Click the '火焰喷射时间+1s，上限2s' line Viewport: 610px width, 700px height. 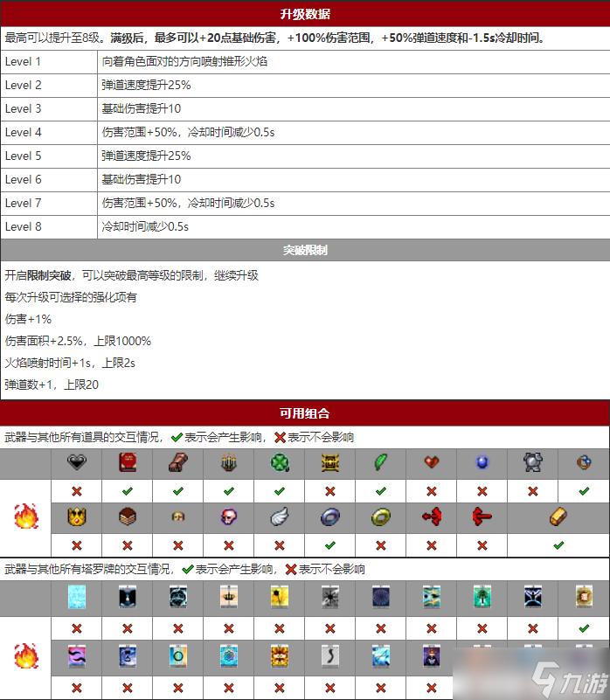pos(70,363)
